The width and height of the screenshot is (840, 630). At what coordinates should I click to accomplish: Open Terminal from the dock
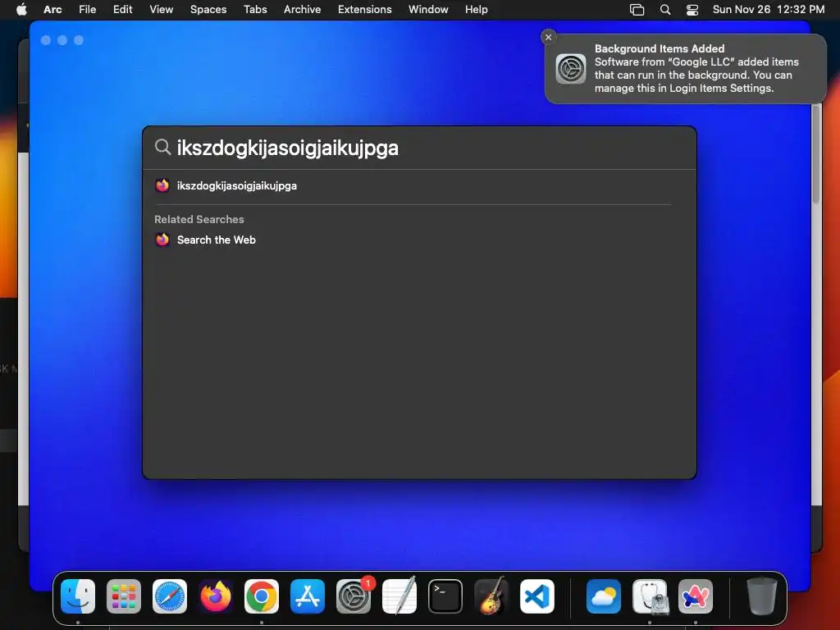pos(445,596)
